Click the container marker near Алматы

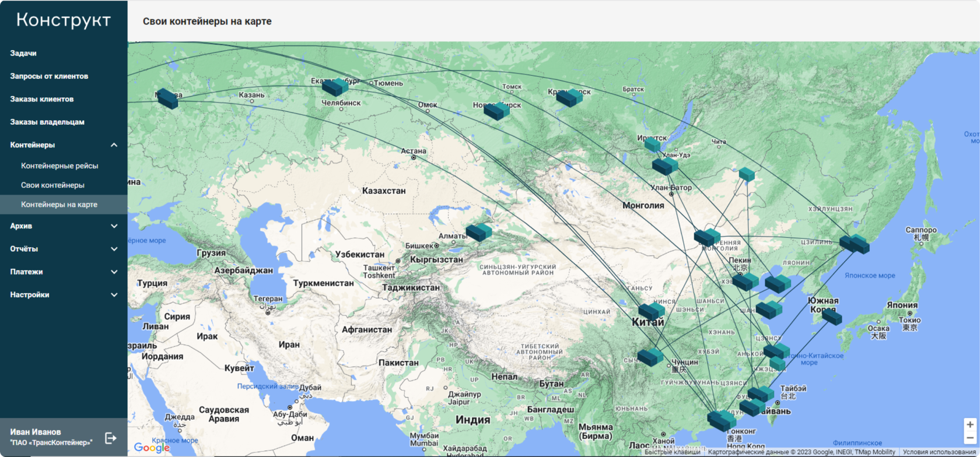479,232
